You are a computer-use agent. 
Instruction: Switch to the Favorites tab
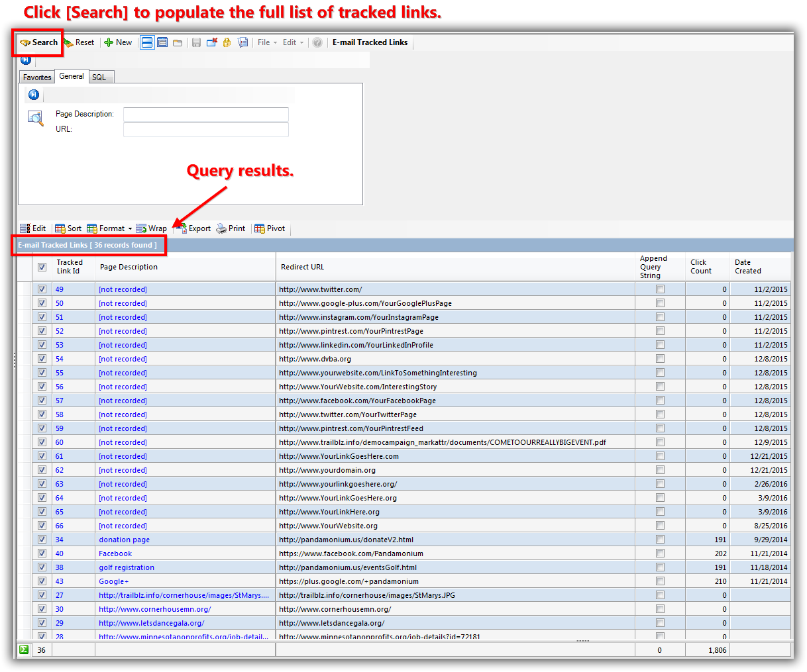pyautogui.click(x=37, y=77)
